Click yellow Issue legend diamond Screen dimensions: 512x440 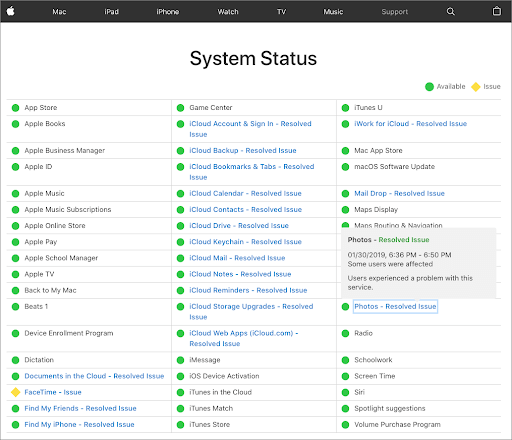click(476, 87)
